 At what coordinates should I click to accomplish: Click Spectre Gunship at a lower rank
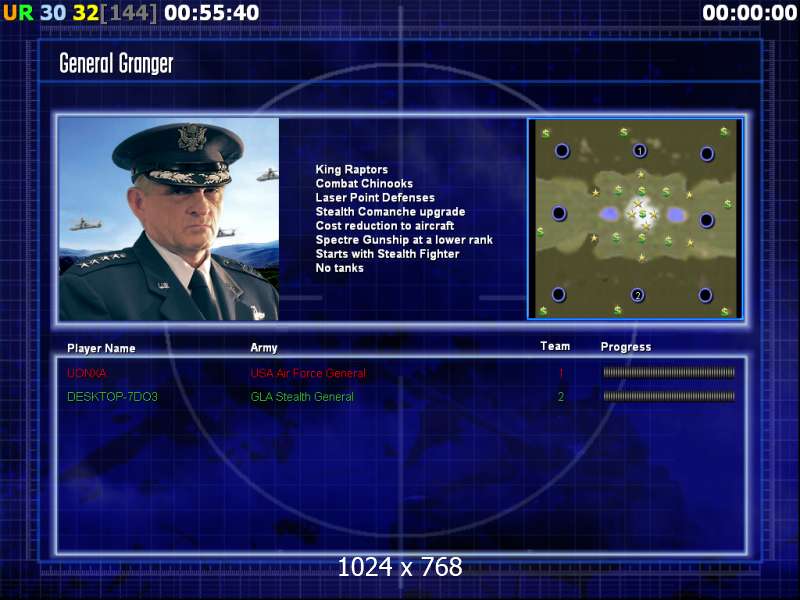[x=404, y=240]
